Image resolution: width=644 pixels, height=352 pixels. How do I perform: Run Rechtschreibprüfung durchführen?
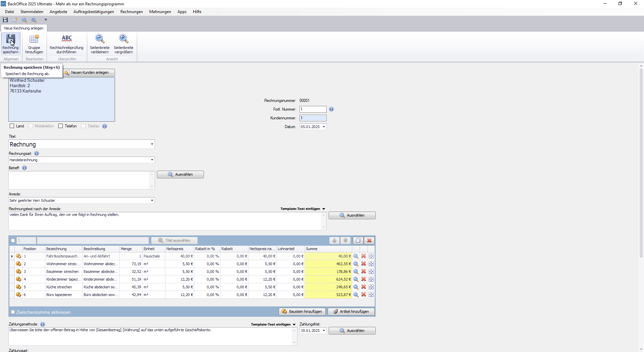point(66,44)
